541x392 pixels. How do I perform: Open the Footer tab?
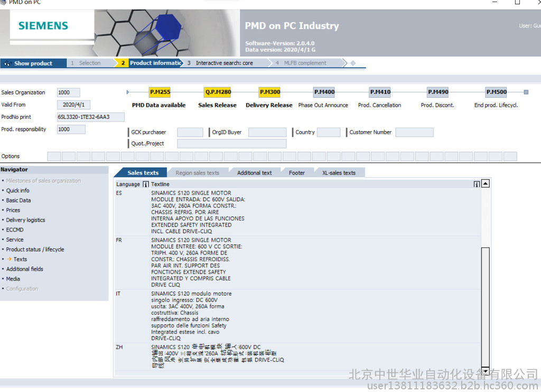click(x=297, y=173)
